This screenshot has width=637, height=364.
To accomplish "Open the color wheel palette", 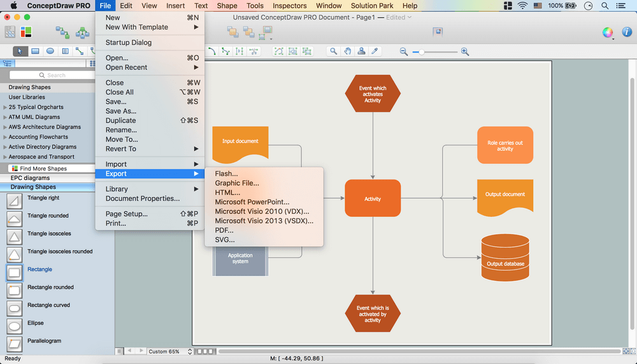I will 608,32.
